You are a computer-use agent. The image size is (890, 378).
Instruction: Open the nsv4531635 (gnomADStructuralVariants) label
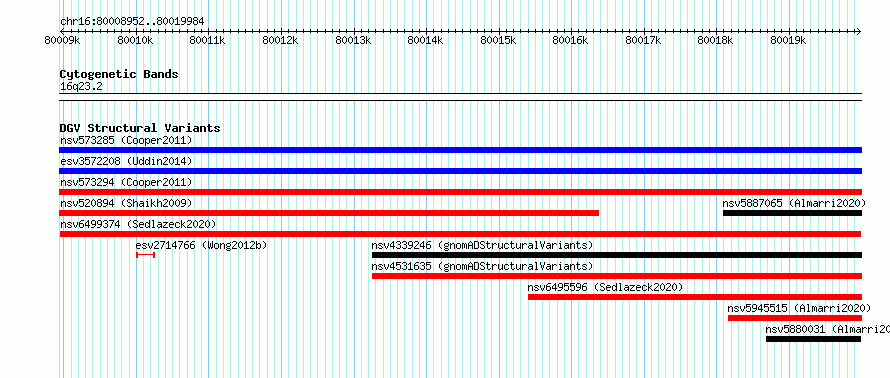click(482, 266)
